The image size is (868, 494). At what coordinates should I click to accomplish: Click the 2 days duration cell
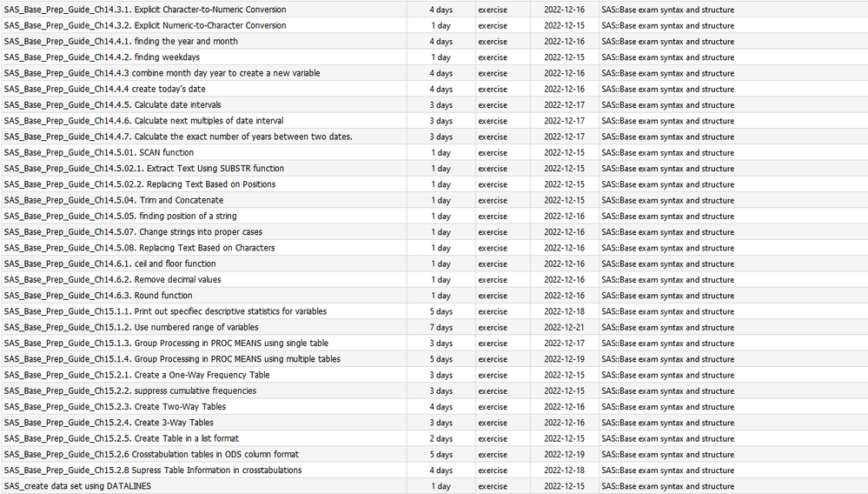point(441,438)
